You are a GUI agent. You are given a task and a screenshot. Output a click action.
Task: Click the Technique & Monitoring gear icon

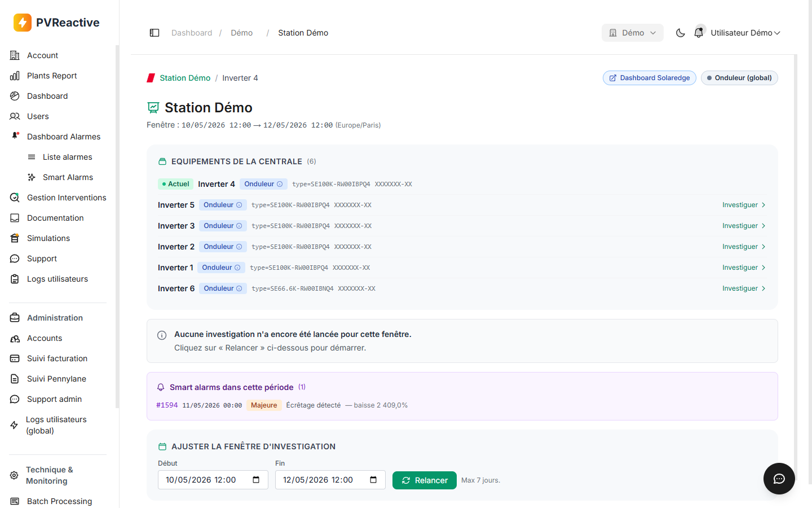(x=14, y=475)
